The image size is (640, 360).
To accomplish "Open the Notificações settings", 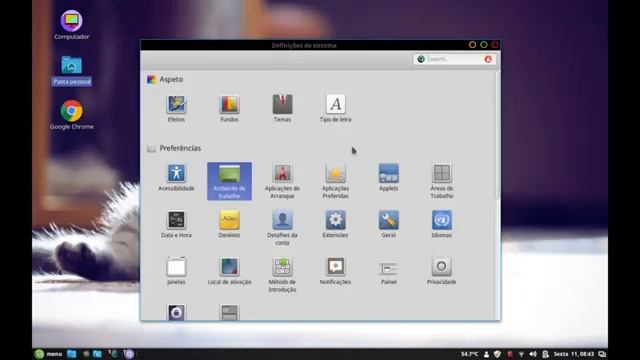I will (x=336, y=271).
